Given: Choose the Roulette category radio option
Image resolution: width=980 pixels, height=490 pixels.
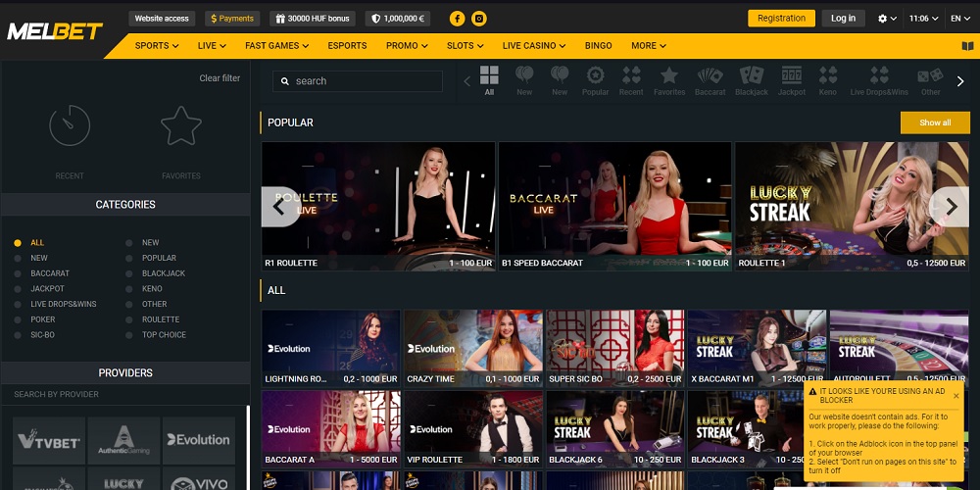Looking at the screenshot, I should (x=129, y=319).
